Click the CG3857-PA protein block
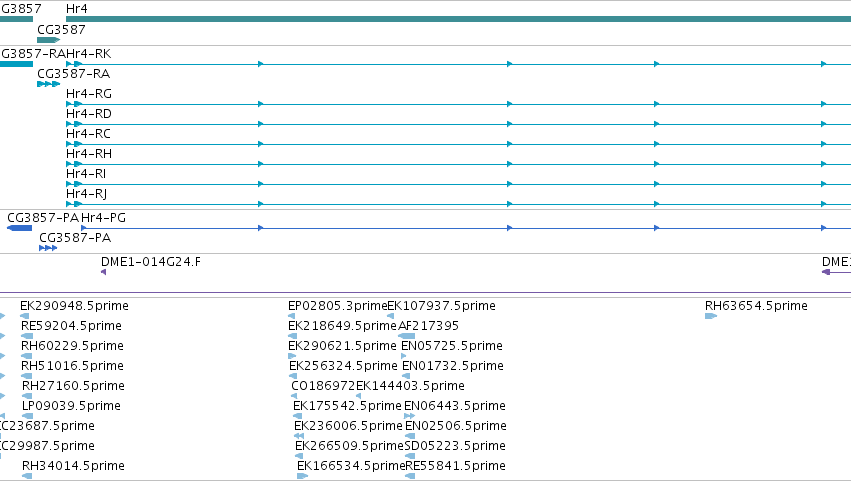851x481 pixels. 20,228
